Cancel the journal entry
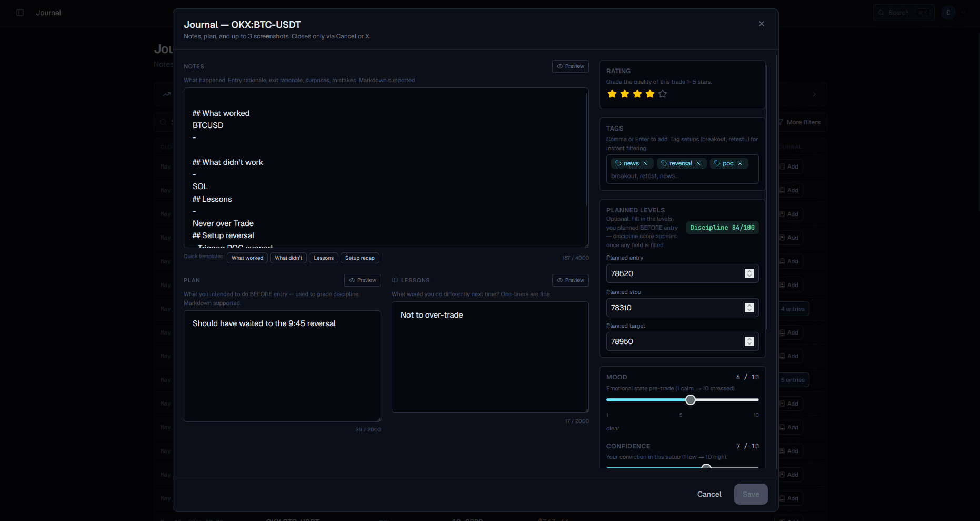Screen dimensions: 980x521 click(709, 494)
